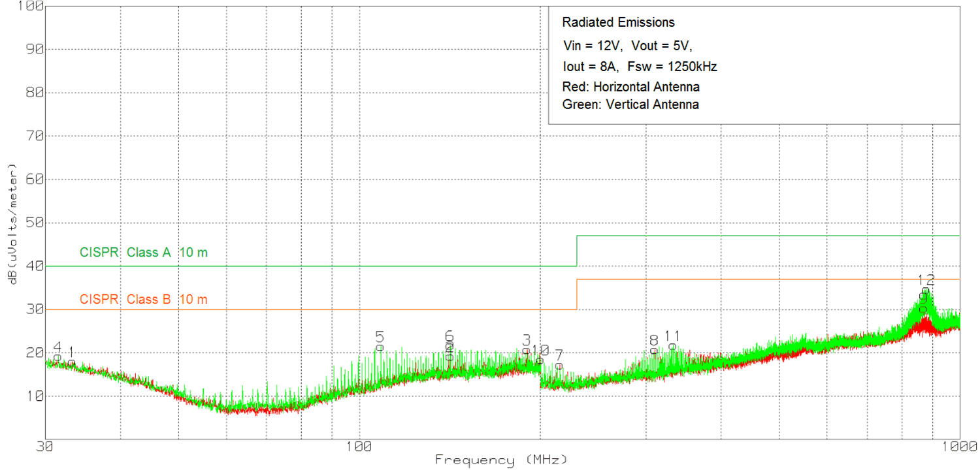Image resolution: width=980 pixels, height=472 pixels.
Task: Select the green Class A limit line
Action: pos(392,266)
